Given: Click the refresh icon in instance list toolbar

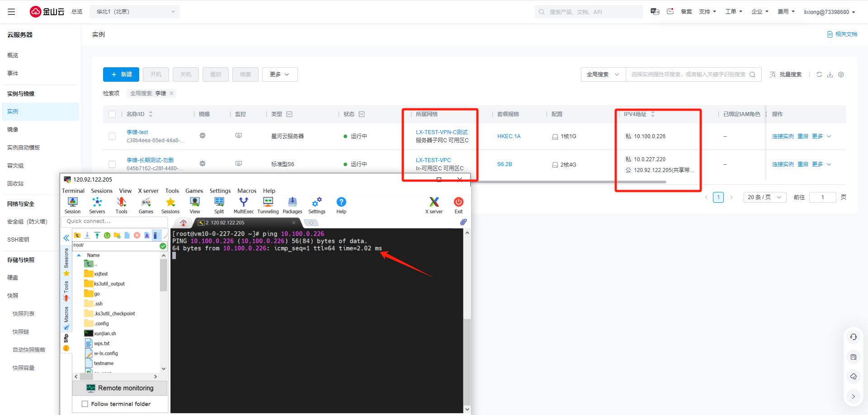Looking at the screenshot, I should coord(819,75).
